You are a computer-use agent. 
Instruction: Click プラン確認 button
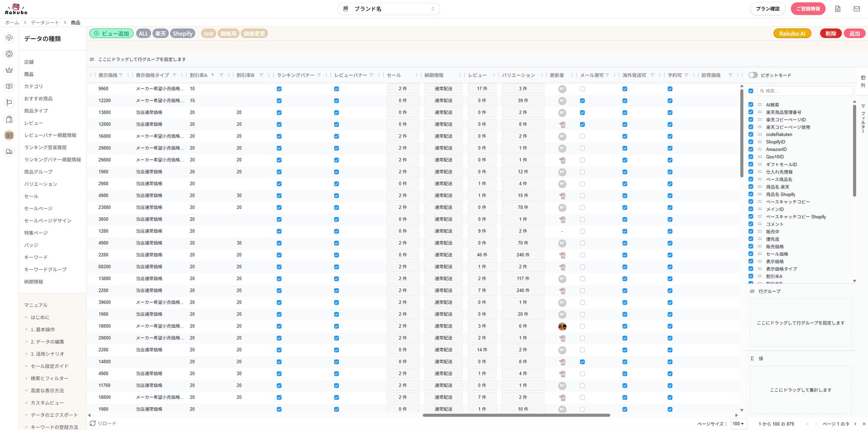(x=768, y=9)
